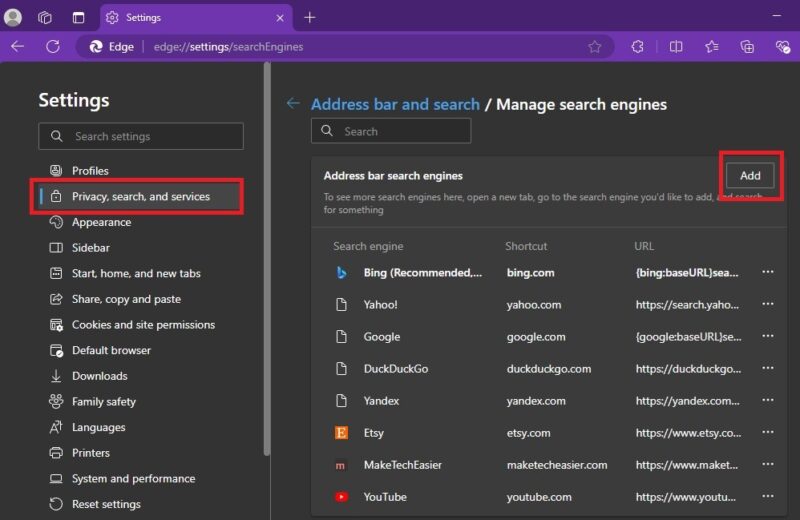Open the Extensions puzzle icon
Screen dimensions: 800x520
pyautogui.click(x=637, y=47)
